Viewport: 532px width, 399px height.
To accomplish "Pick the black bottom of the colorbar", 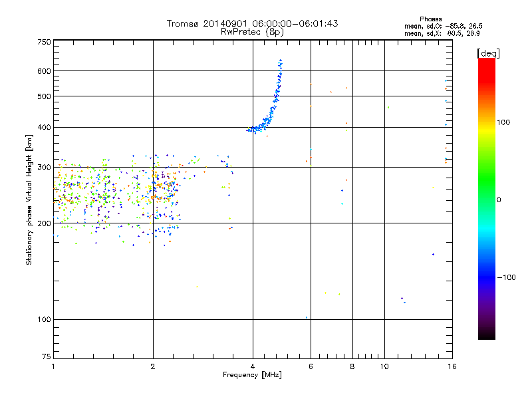I will (x=486, y=336).
